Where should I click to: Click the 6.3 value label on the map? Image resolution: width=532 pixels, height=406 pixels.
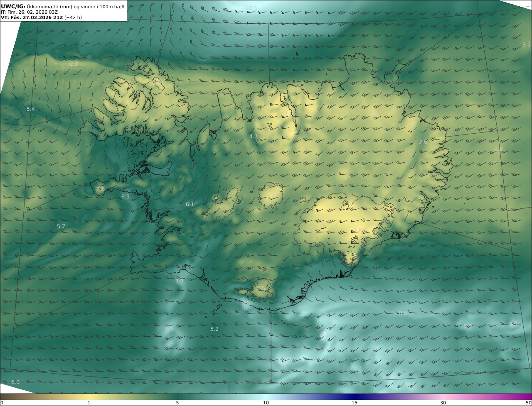(x=126, y=197)
